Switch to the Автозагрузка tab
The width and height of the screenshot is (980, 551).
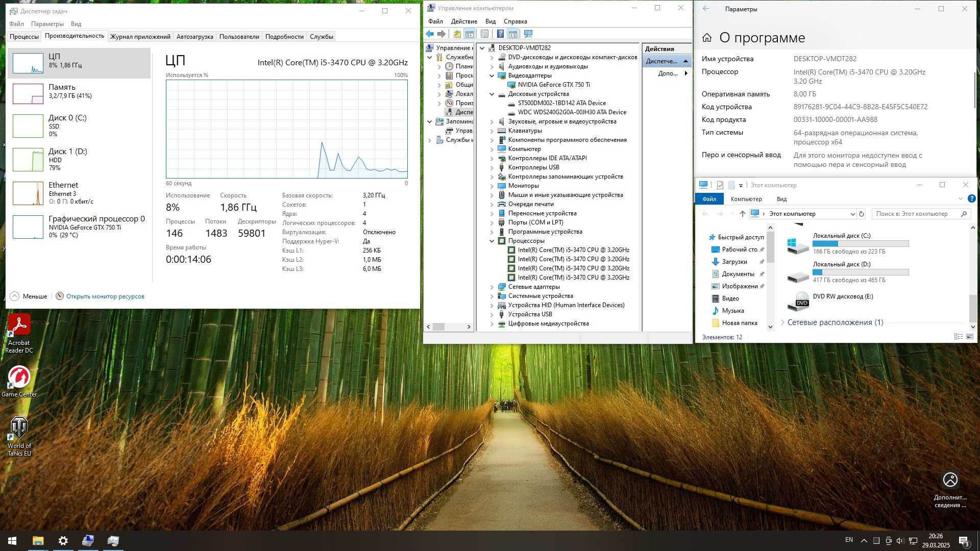tap(195, 36)
